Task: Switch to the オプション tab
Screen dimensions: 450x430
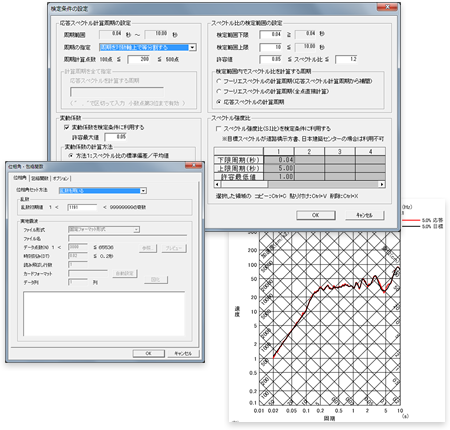Action: click(61, 178)
